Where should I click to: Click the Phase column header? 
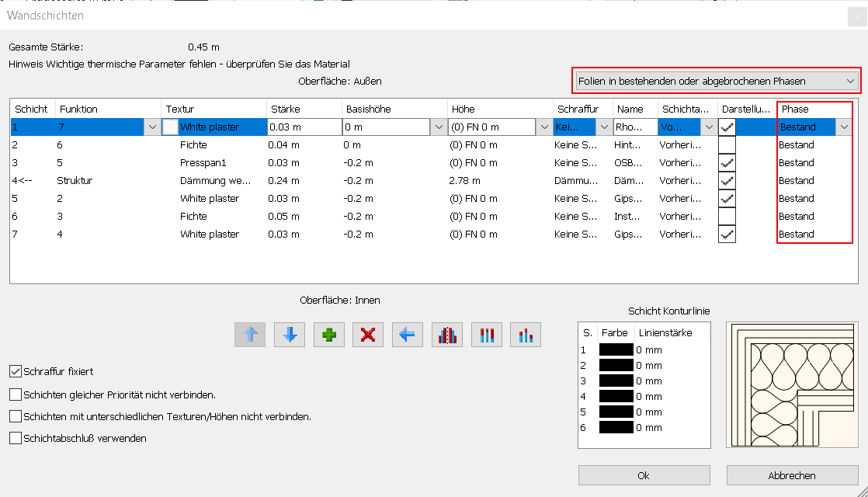pos(814,109)
